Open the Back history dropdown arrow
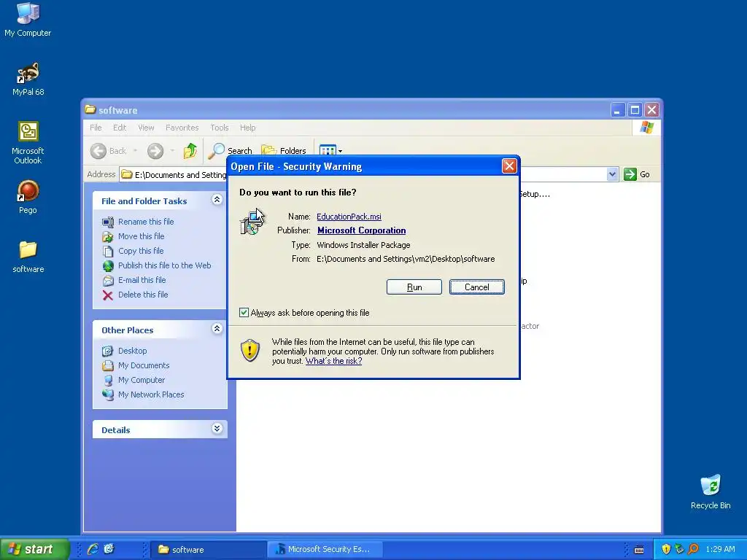This screenshot has width=747, height=560. [x=135, y=151]
